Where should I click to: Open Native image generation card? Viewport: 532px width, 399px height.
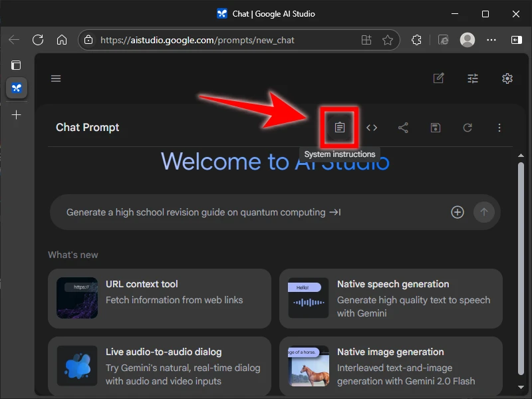pos(391,366)
